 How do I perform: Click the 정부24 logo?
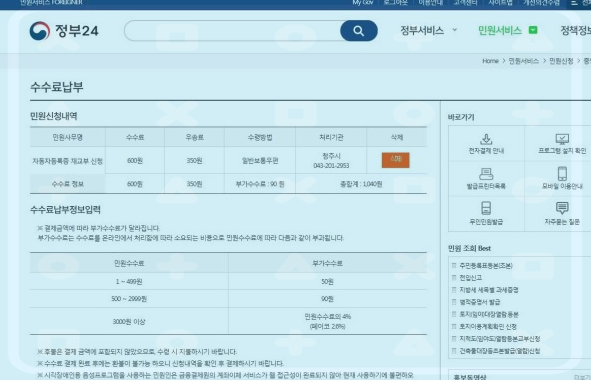(64, 31)
